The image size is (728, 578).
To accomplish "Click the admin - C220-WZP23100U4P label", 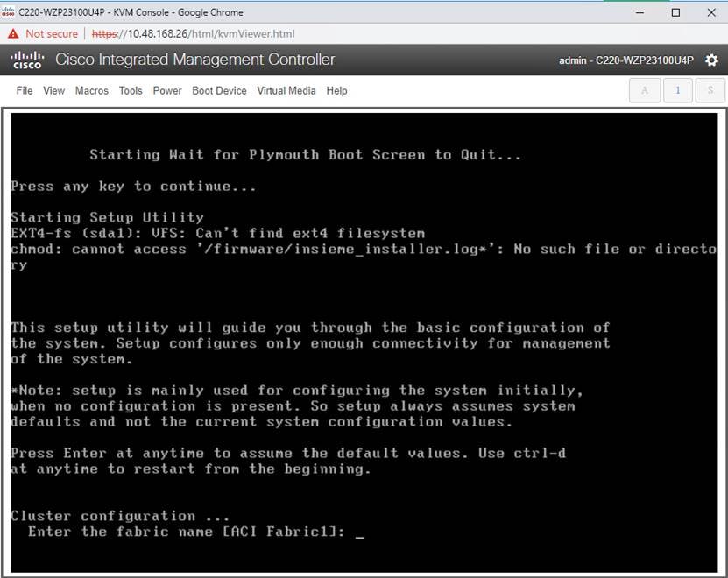I will [x=626, y=60].
